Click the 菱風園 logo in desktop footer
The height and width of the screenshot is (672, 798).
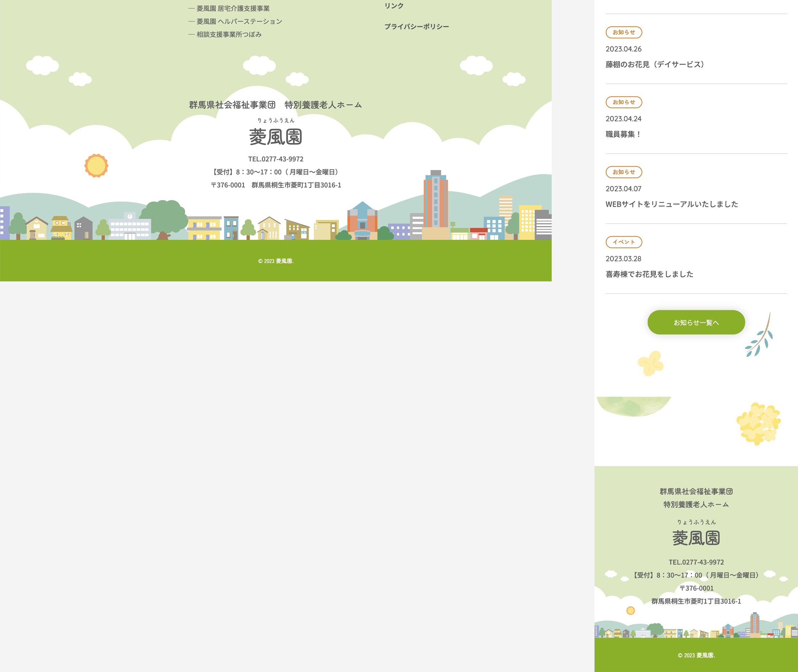(276, 136)
